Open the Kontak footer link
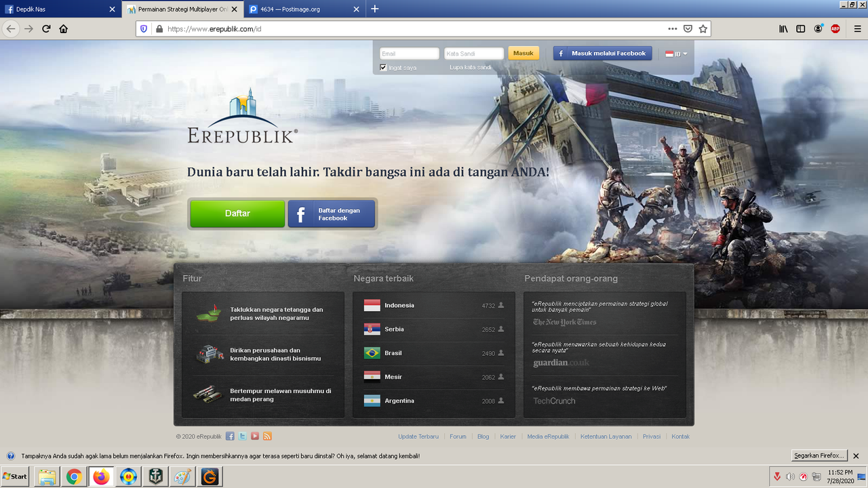Viewport: 868px width, 488px height. tap(680, 436)
